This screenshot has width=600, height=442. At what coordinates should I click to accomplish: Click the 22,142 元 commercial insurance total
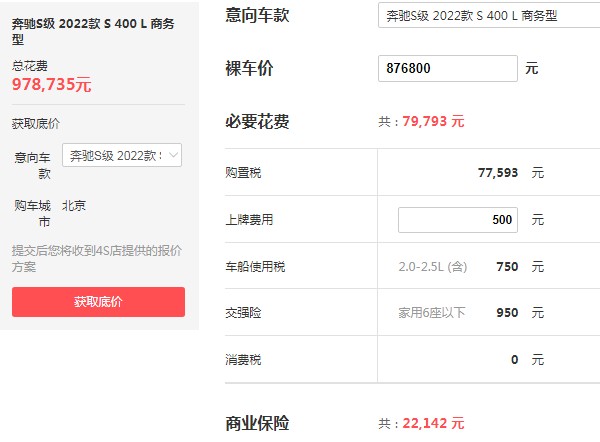pyautogui.click(x=433, y=423)
